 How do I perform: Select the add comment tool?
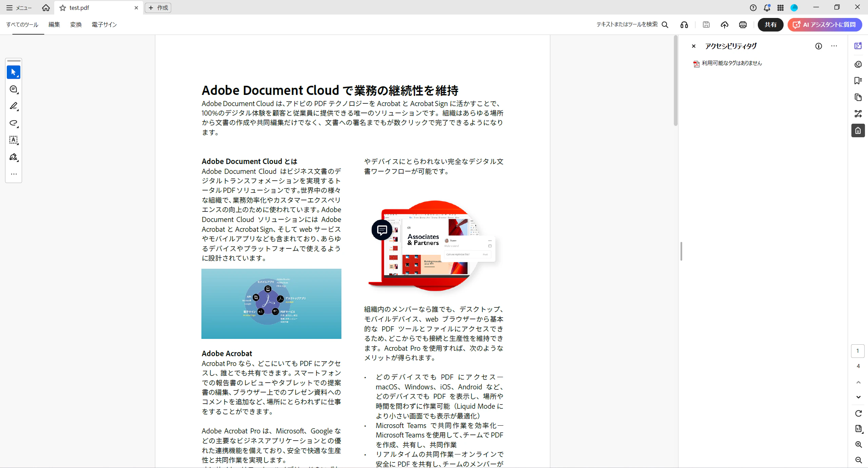point(14,89)
